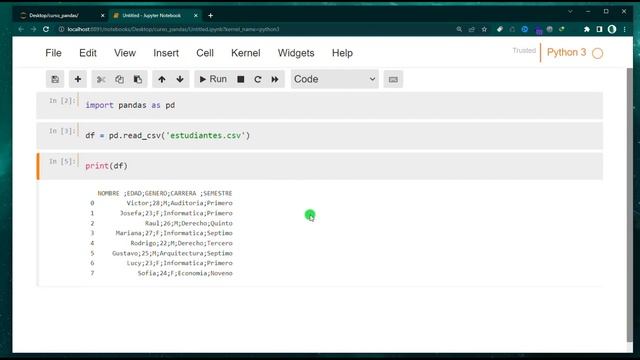Open the command palette keyboard icon
The image size is (640, 360).
click(393, 79)
